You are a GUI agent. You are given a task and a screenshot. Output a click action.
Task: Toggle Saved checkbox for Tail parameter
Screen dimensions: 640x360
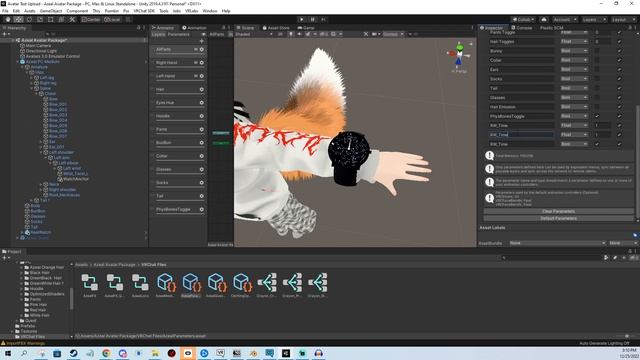pos(619,88)
